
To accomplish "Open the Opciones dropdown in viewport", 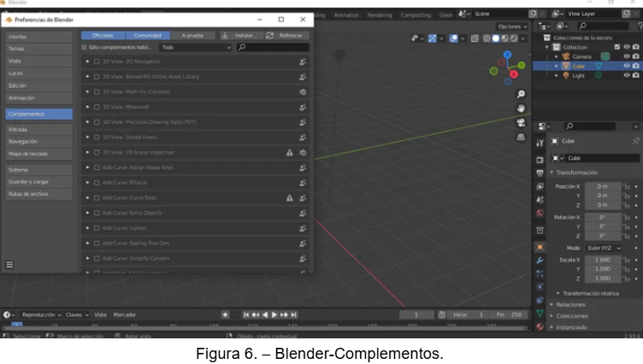I will (512, 26).
